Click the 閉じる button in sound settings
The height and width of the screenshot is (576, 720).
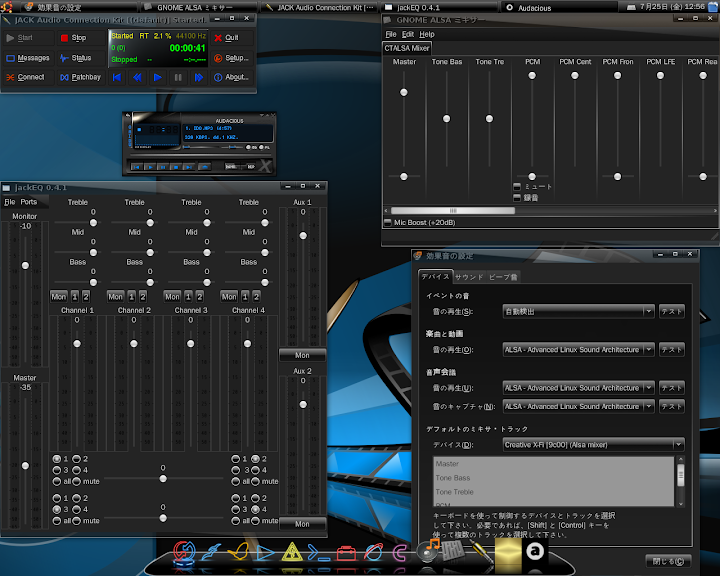[x=668, y=561]
